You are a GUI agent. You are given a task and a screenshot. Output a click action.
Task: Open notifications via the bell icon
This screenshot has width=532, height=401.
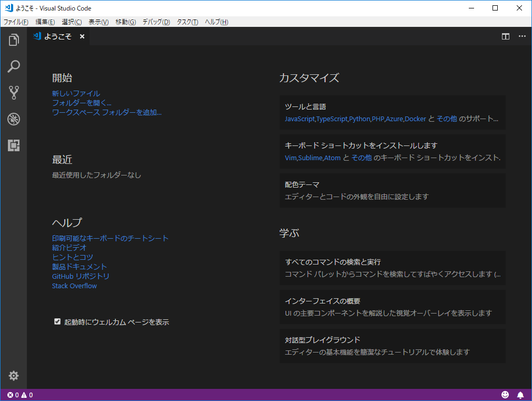(x=520, y=394)
